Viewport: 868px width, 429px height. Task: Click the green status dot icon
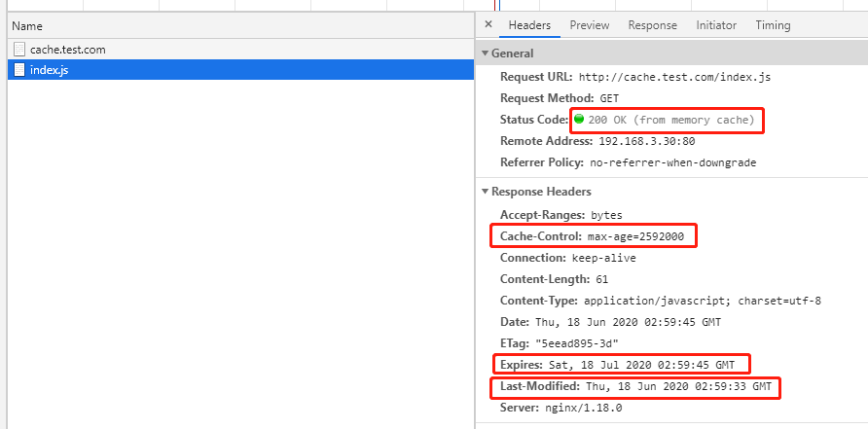[x=579, y=119]
